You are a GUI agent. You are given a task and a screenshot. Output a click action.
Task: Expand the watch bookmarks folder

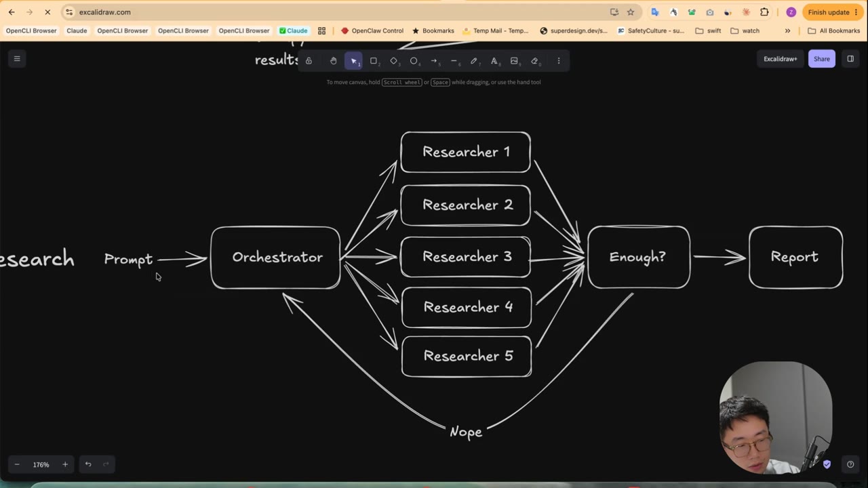(745, 30)
